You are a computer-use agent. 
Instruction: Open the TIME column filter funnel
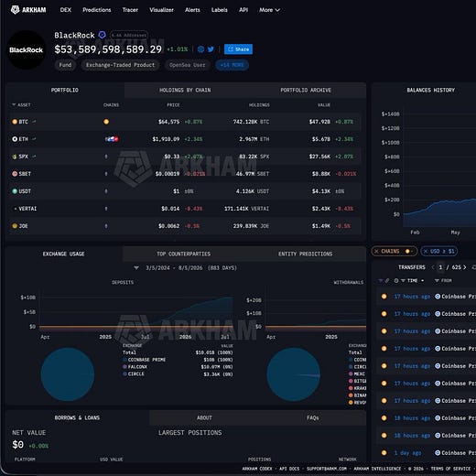(x=403, y=280)
